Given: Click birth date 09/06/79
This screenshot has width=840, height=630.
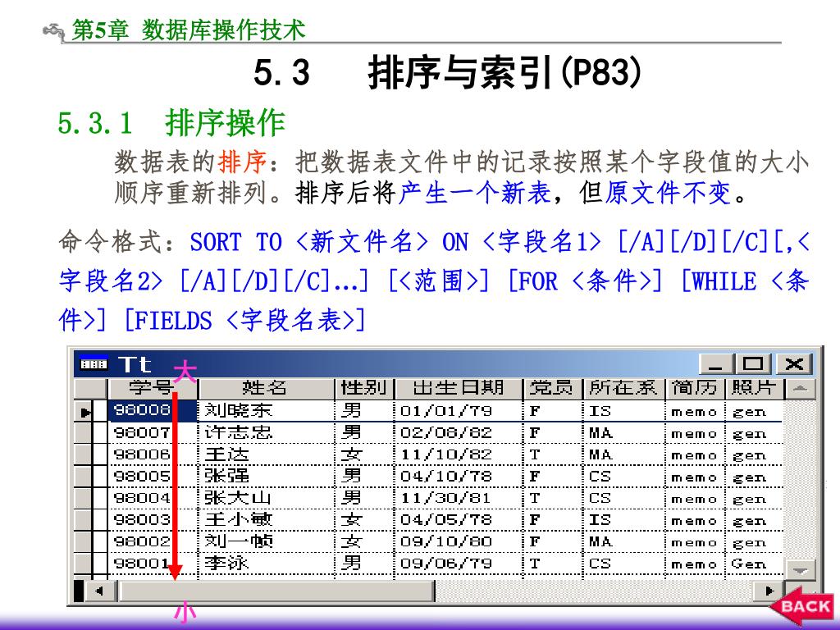Looking at the screenshot, I should [445, 564].
